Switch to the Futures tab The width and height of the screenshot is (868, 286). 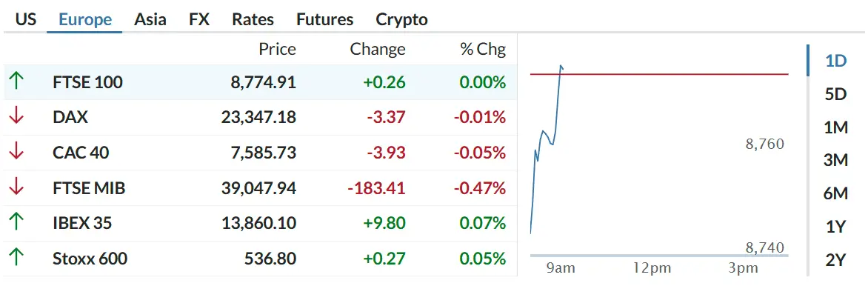click(x=325, y=19)
